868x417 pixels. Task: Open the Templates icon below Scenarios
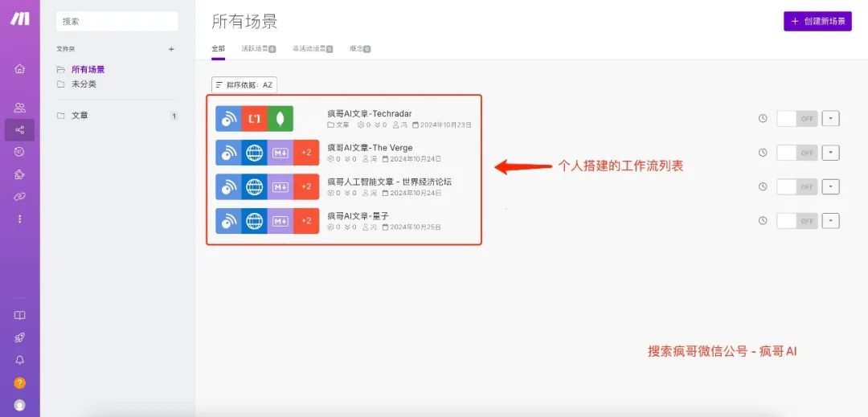click(20, 152)
